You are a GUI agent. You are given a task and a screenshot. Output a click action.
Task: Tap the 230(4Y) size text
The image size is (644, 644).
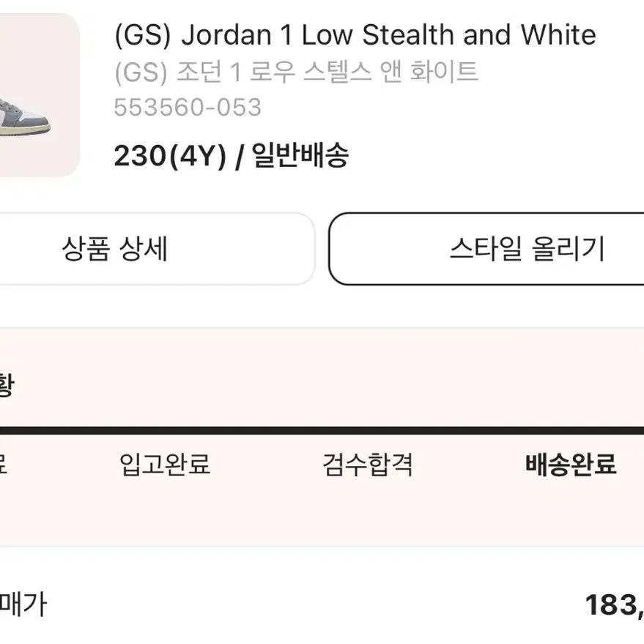pyautogui.click(x=170, y=156)
